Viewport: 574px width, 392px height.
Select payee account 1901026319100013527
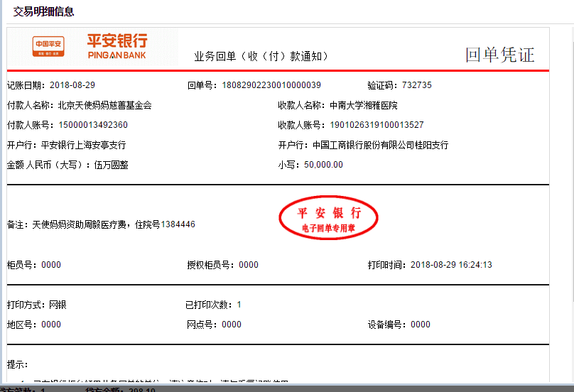377,125
